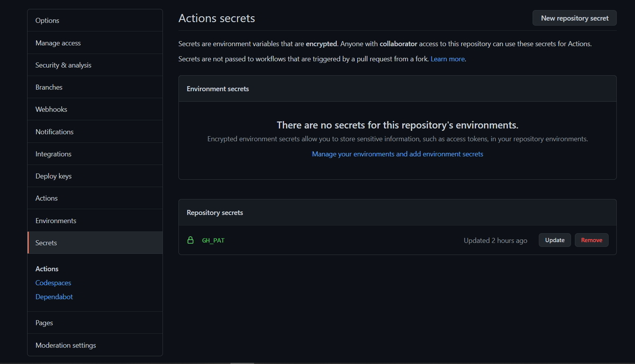The width and height of the screenshot is (635, 364).
Task: Manage your environments and add environment secrets
Action: click(397, 153)
